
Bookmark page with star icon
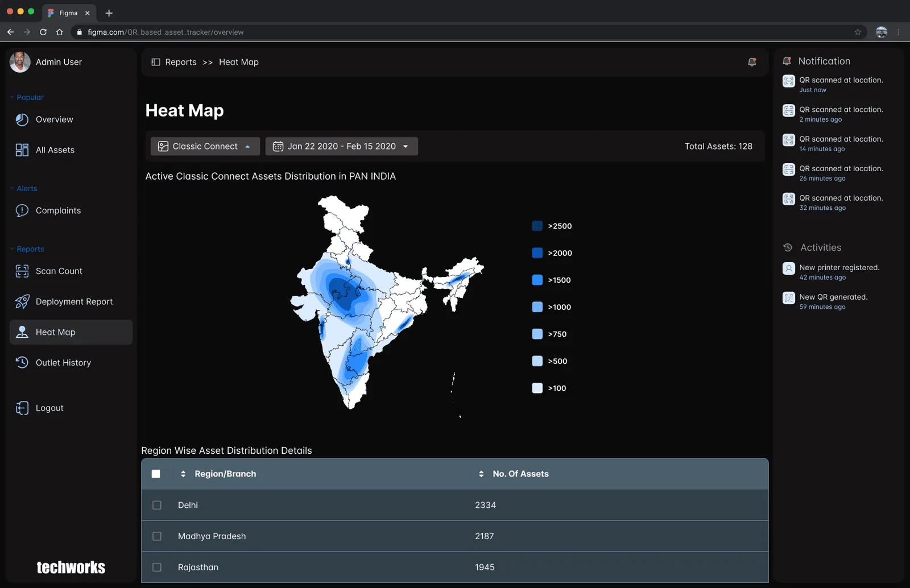(858, 32)
